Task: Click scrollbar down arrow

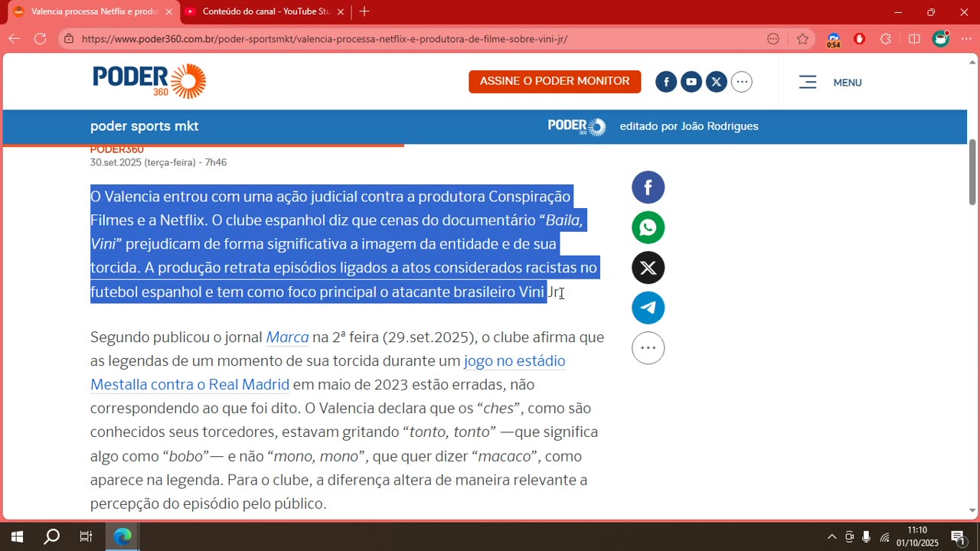Action: click(x=972, y=510)
